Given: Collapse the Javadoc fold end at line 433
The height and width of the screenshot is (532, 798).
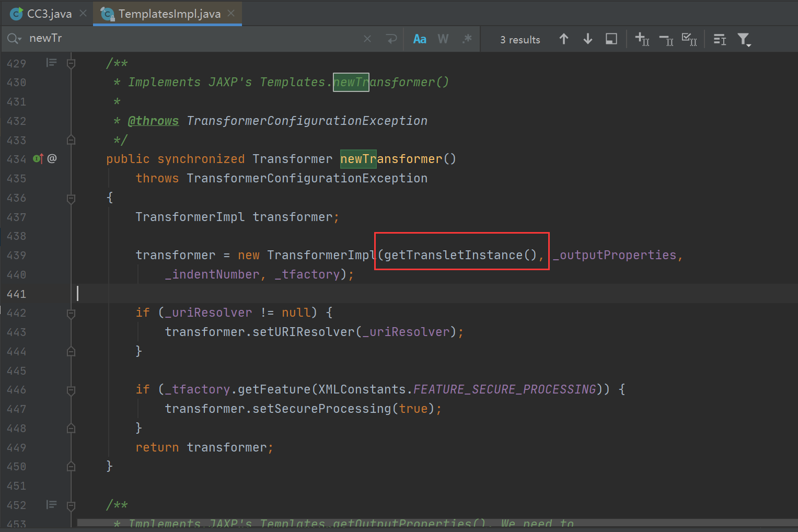Looking at the screenshot, I should pyautogui.click(x=71, y=140).
